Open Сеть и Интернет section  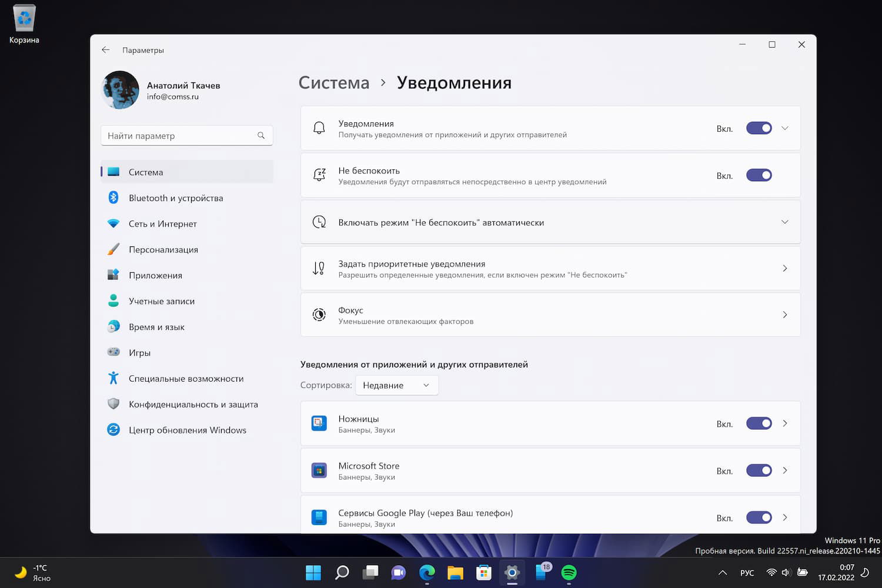[x=187, y=223]
